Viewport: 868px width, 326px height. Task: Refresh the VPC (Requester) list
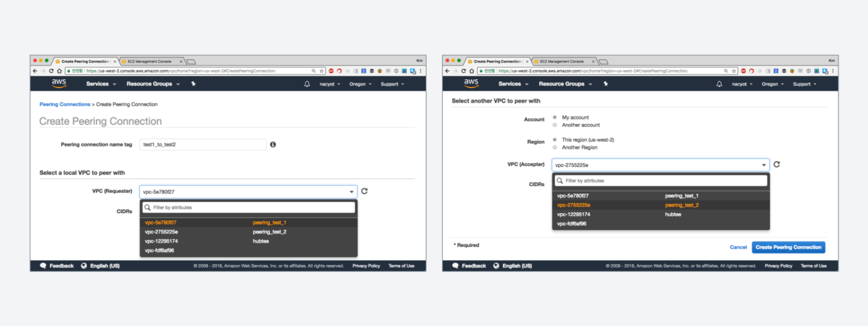click(x=365, y=191)
